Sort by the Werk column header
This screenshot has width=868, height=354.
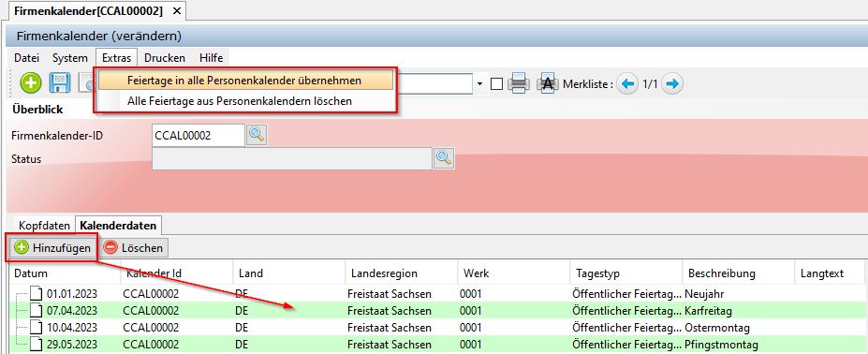tap(513, 273)
